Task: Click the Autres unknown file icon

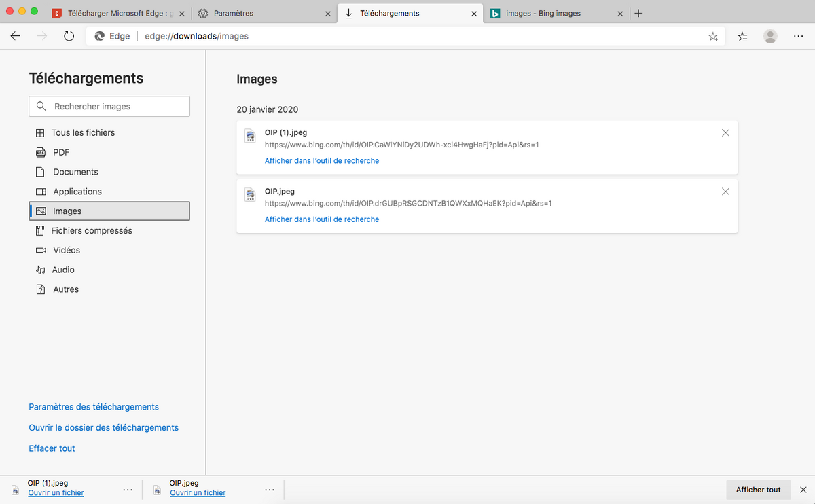Action: (x=41, y=289)
